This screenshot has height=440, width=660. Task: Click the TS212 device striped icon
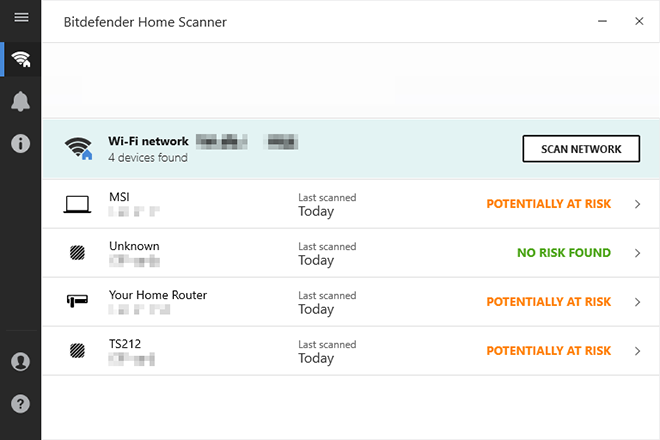click(x=77, y=351)
